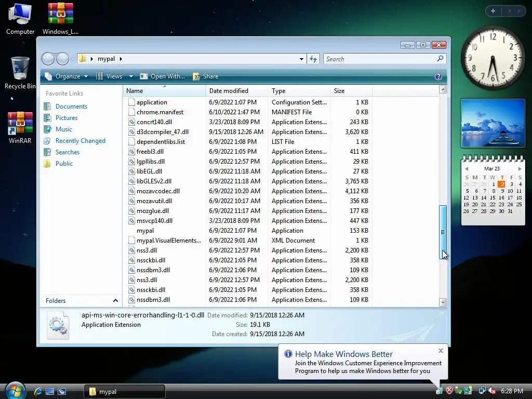Click the scrollbar thumb in the file list

click(443, 232)
